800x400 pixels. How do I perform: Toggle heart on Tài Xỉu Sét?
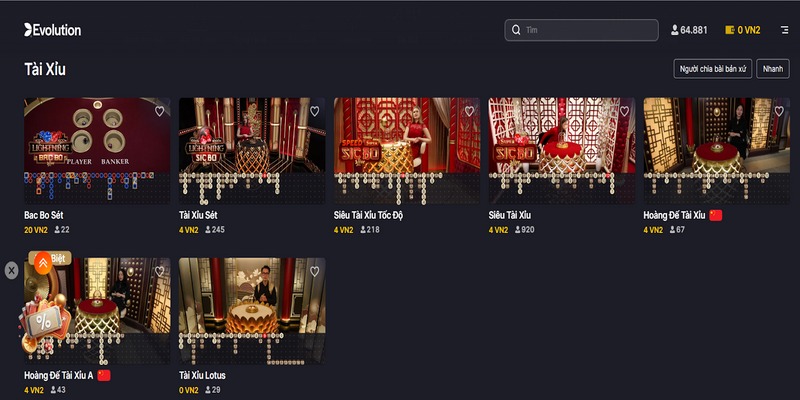click(315, 111)
